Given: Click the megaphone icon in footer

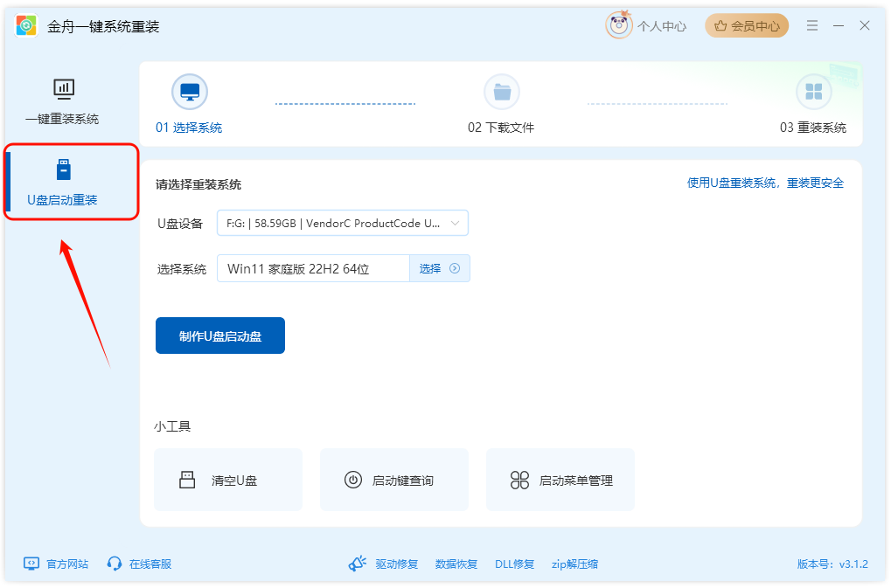Looking at the screenshot, I should pyautogui.click(x=358, y=564).
